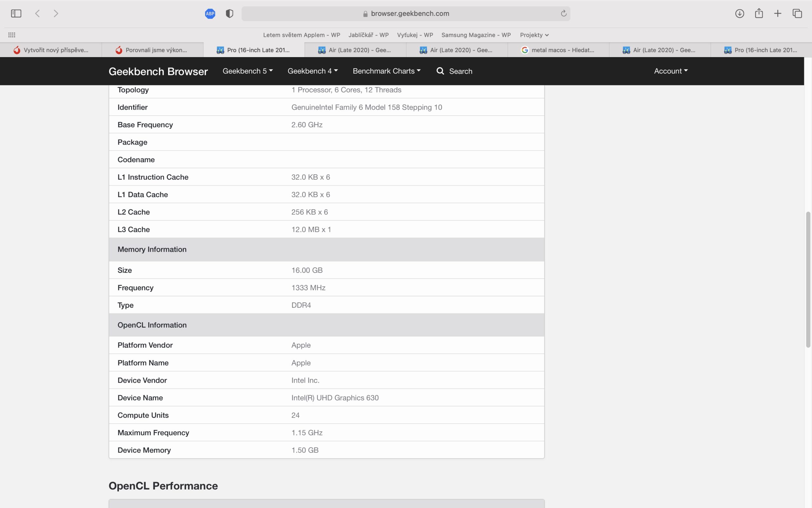Show tab overview icon
Image resolution: width=812 pixels, height=508 pixels.
coord(797,13)
